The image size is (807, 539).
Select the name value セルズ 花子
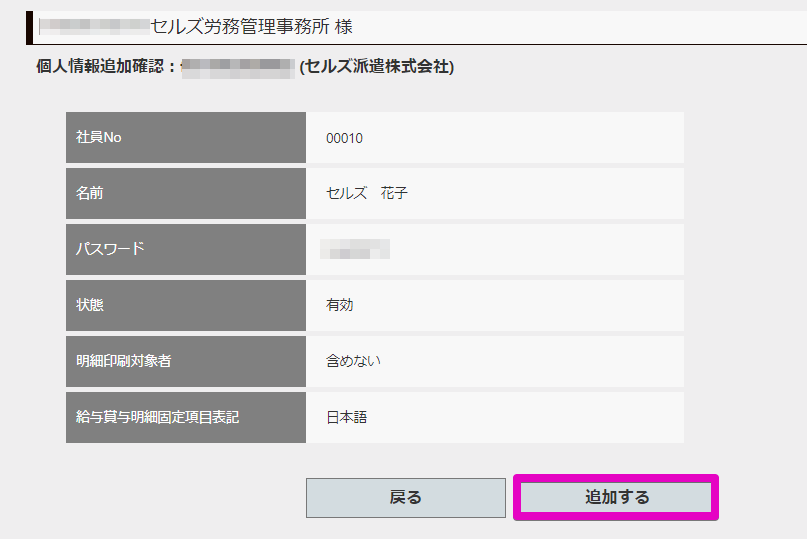click(x=366, y=193)
